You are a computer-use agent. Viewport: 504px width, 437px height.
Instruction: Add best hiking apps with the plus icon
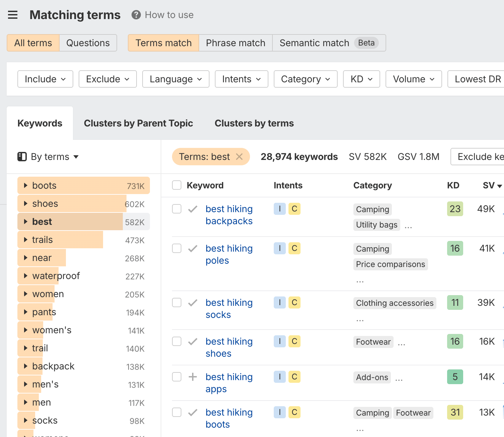pyautogui.click(x=192, y=377)
